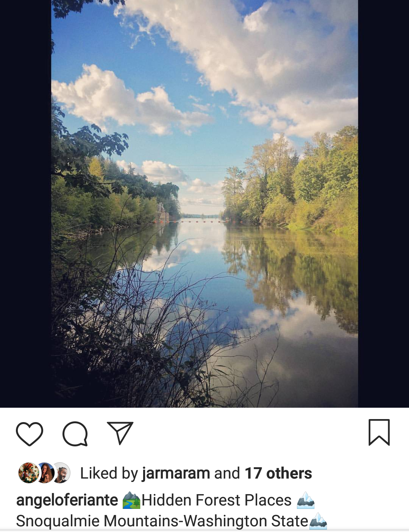The height and width of the screenshot is (532, 409).
Task: Open jarmaram's profile from the likes line
Action: [176, 473]
